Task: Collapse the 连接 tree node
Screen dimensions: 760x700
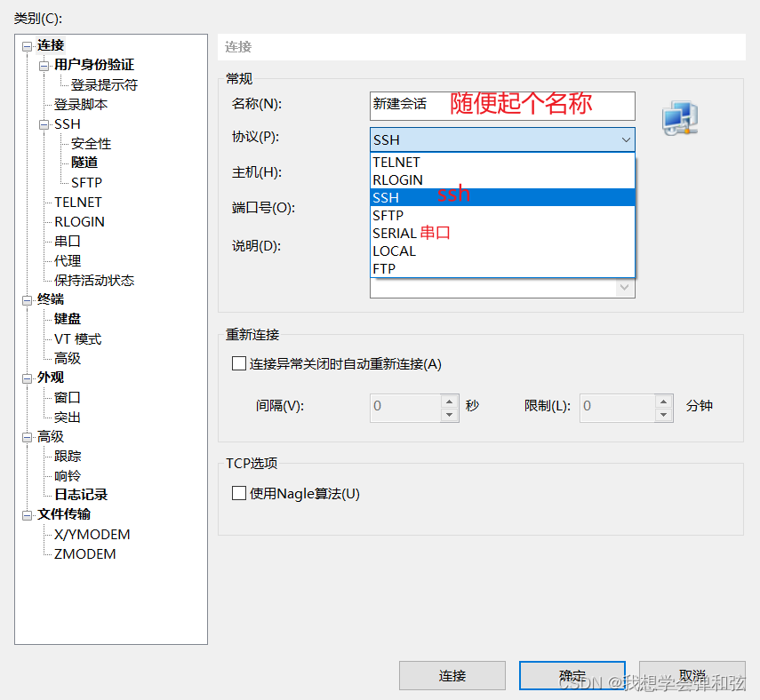Action: click(x=28, y=46)
